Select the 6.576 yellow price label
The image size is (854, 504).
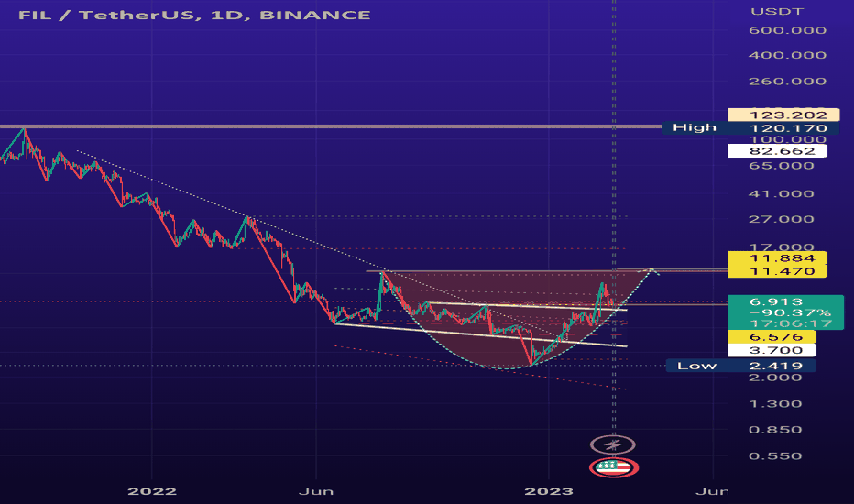(x=772, y=336)
